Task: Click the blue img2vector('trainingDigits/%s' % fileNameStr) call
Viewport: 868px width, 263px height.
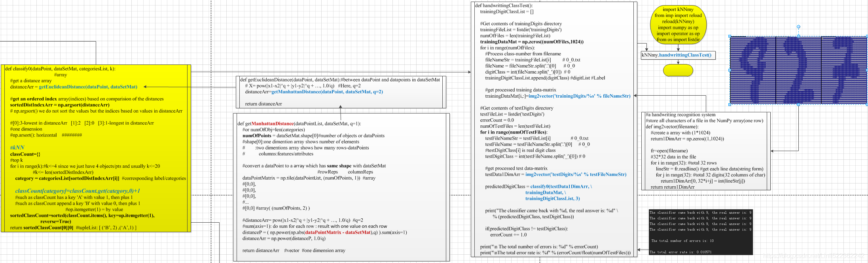Action: point(580,96)
